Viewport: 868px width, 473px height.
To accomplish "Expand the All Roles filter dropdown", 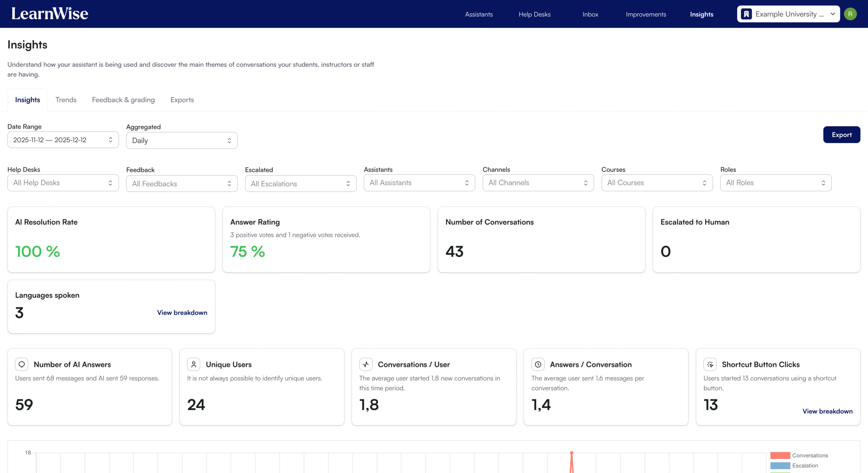I will [776, 183].
